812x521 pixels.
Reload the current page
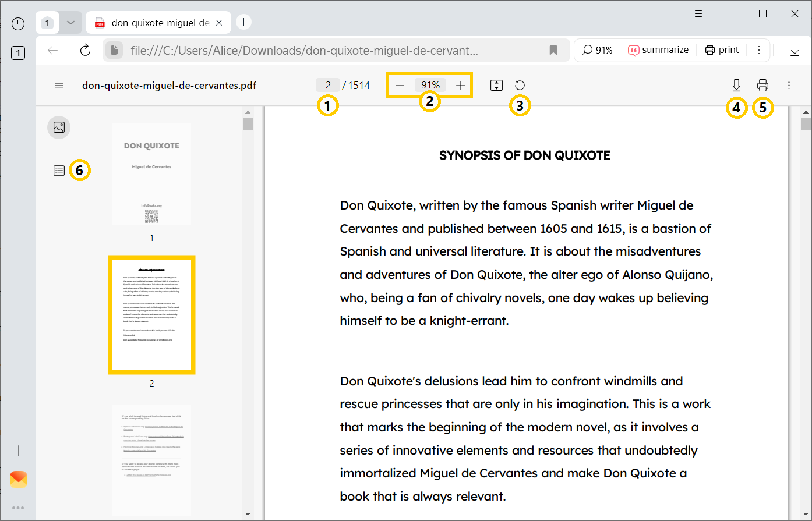pos(85,50)
